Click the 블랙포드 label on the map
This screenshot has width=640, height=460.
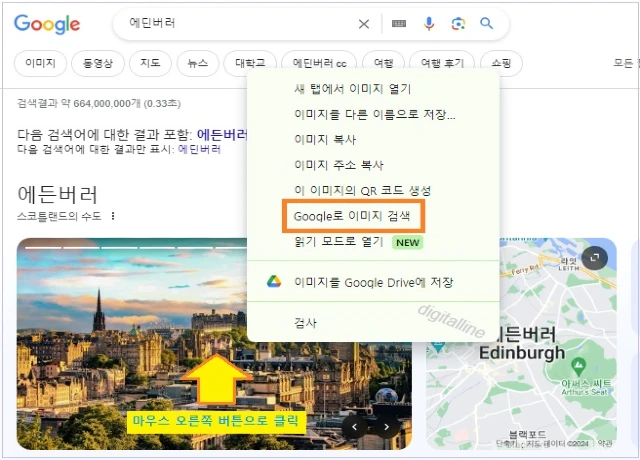pyautogui.click(x=527, y=434)
